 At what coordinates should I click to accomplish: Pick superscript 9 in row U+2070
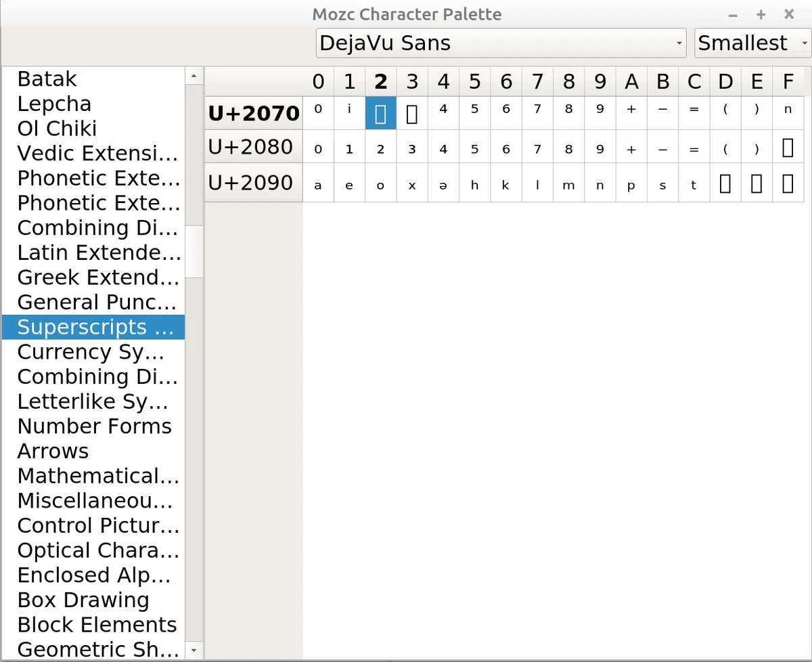coord(600,113)
